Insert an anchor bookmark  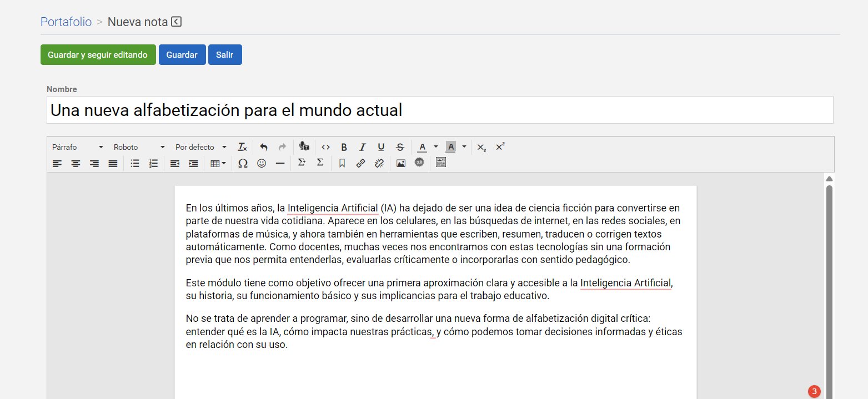(x=342, y=163)
